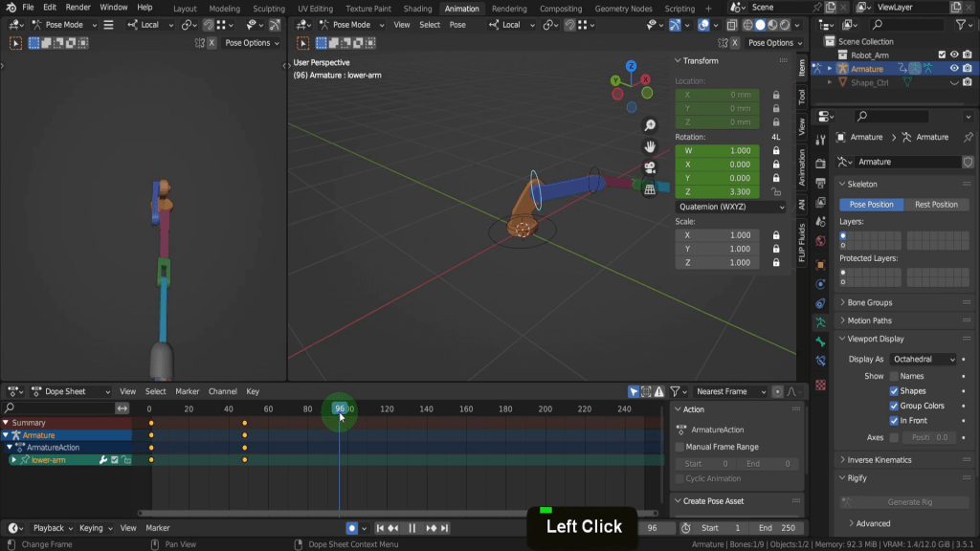The height and width of the screenshot is (551, 980).
Task: Open the Display As Octahedral dropdown
Action: click(x=923, y=359)
